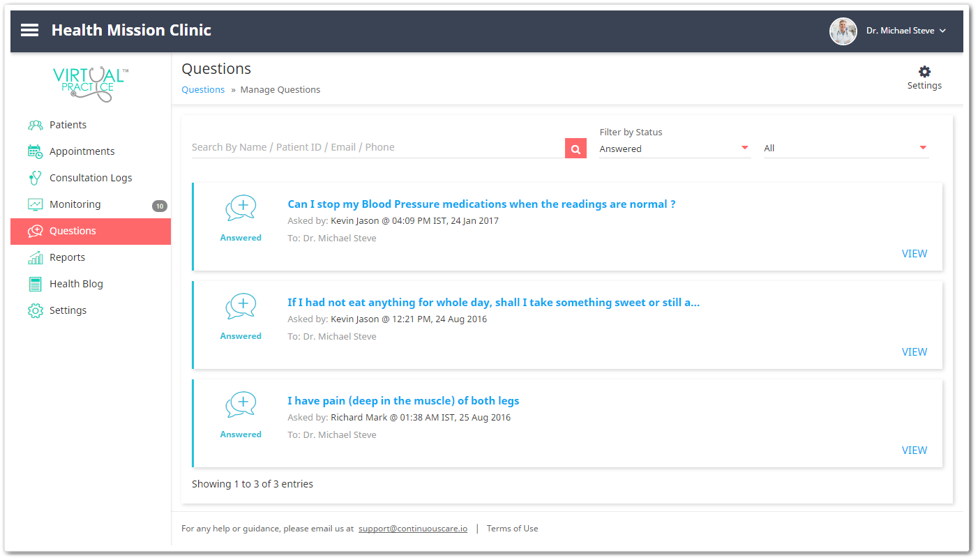978x560 pixels.
Task: Select the Appointments calendar icon
Action: [35, 151]
